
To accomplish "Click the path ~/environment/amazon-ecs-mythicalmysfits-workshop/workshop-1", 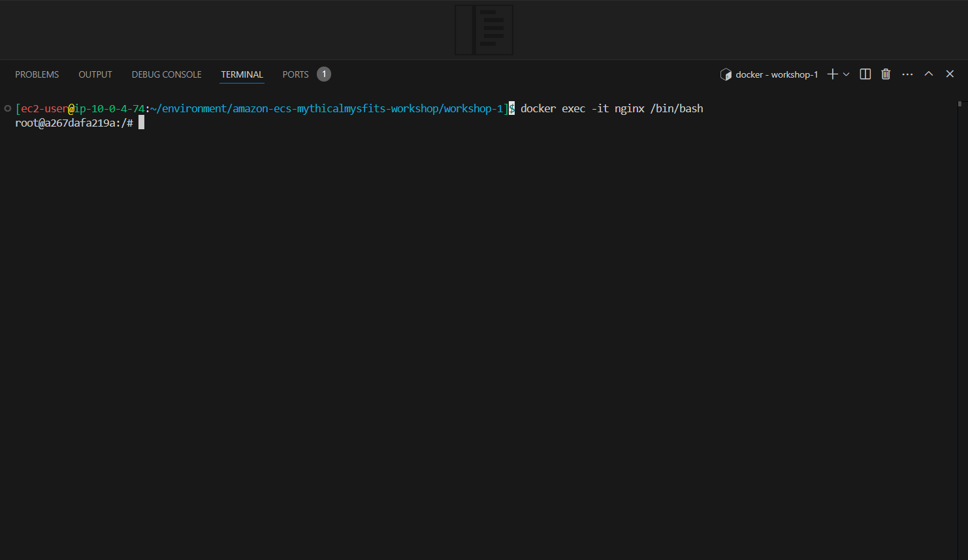I will point(327,108).
